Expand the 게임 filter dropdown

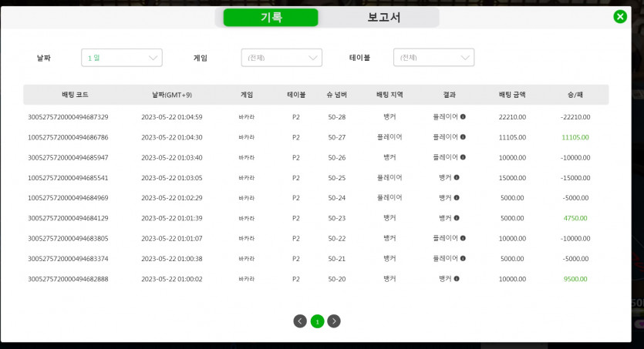pyautogui.click(x=282, y=58)
